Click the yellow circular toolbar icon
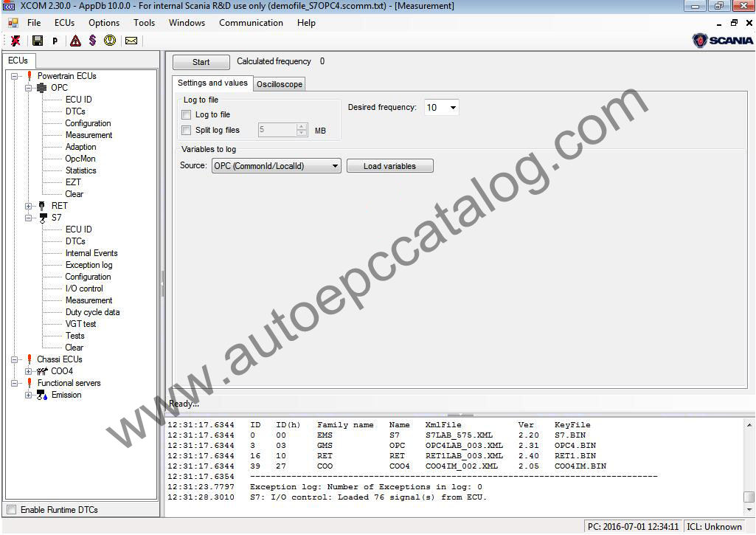This screenshot has width=756, height=535. pos(110,41)
